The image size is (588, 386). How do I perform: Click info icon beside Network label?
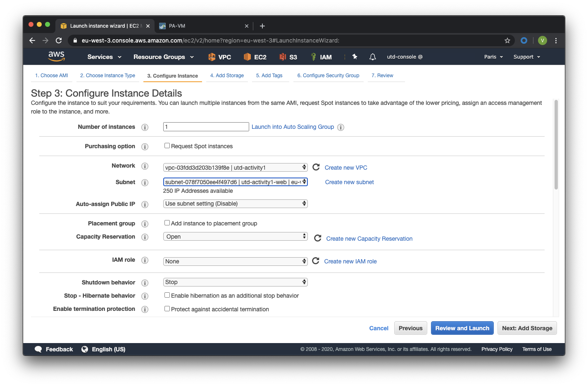tap(145, 166)
